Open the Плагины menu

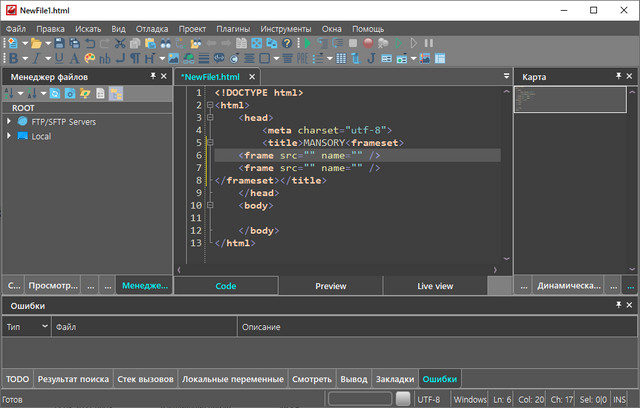(231, 29)
